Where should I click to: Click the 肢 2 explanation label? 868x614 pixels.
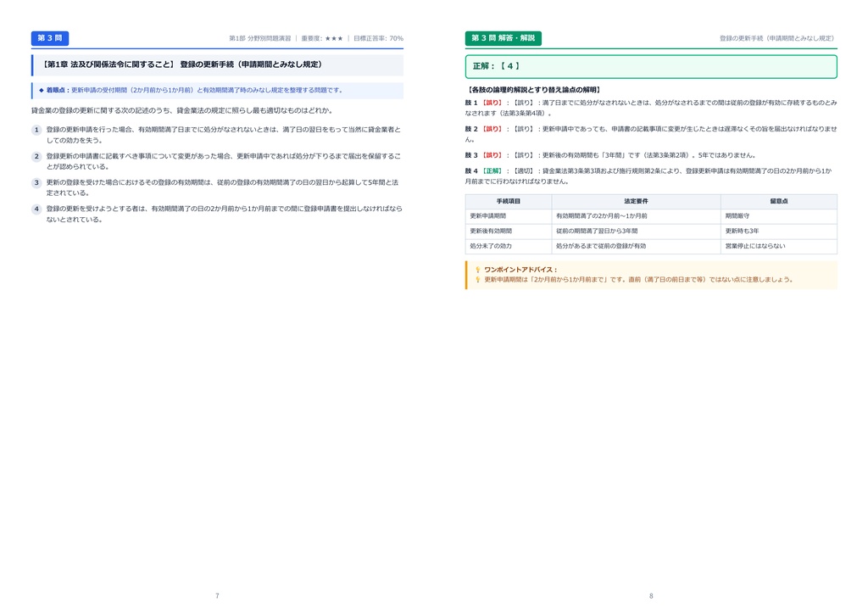coord(471,129)
